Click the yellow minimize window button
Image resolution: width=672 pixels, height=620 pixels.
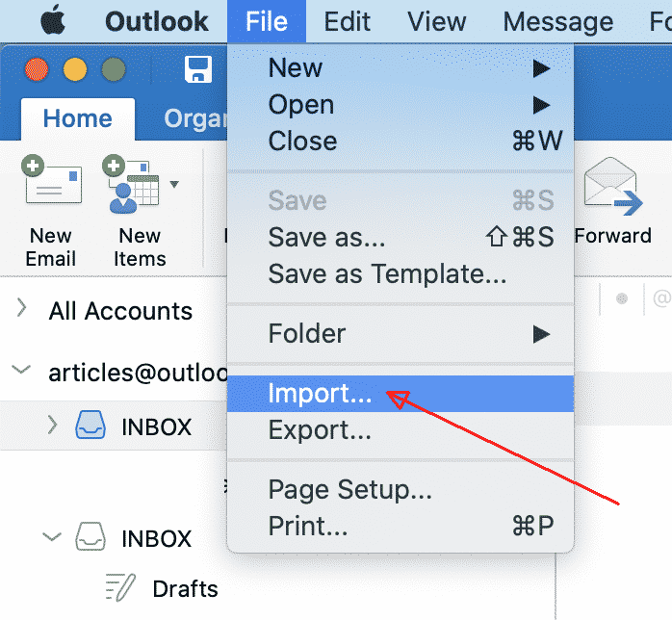(x=75, y=69)
